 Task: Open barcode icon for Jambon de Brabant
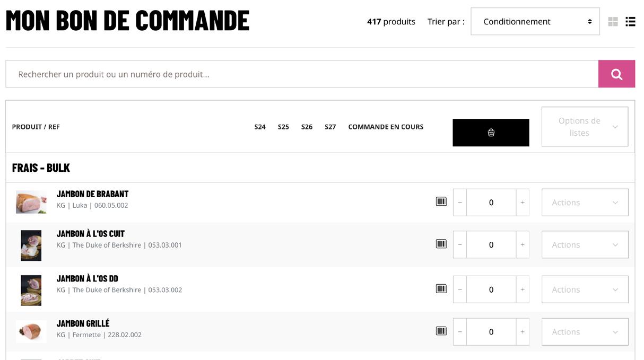coord(441,201)
